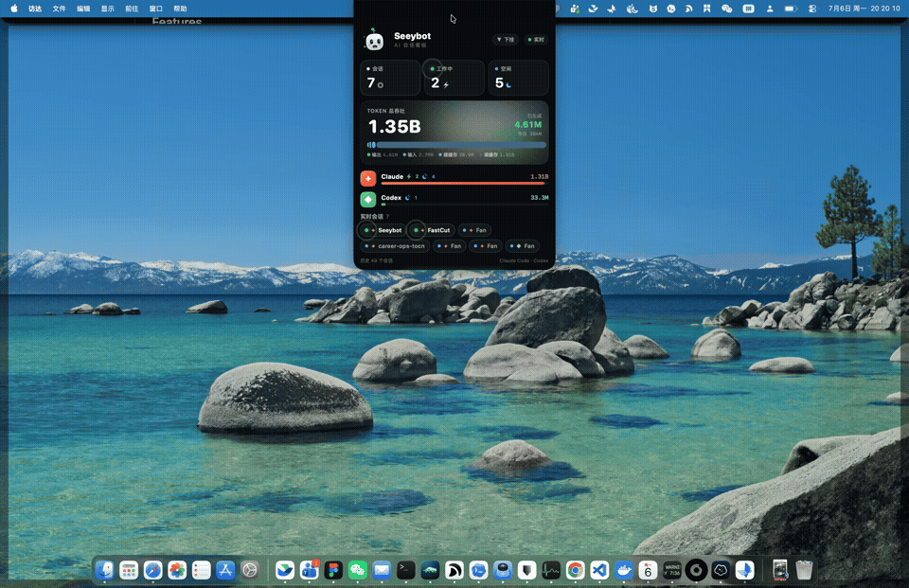Open Google Chrome from the dock
This screenshot has height=588, width=909.
pyautogui.click(x=575, y=571)
